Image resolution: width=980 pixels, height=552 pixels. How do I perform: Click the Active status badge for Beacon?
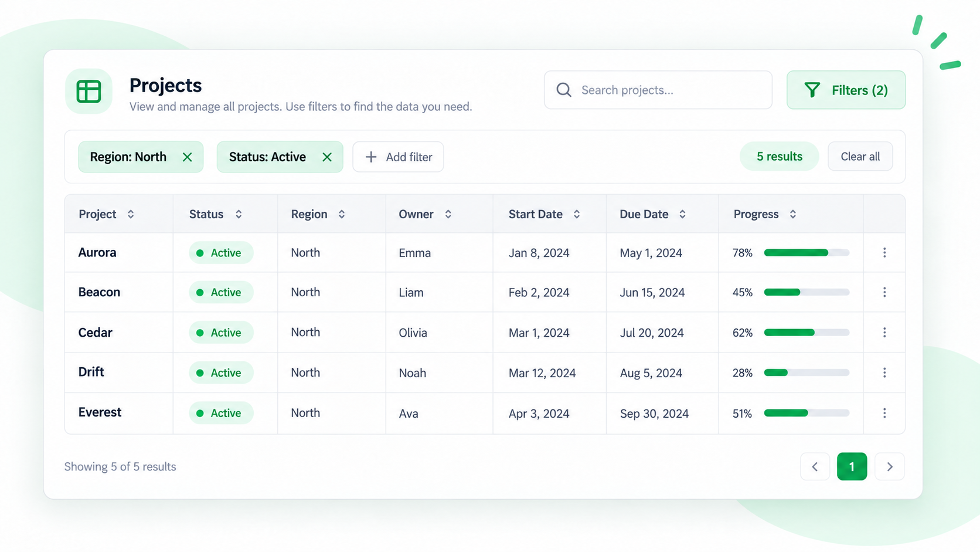click(221, 292)
